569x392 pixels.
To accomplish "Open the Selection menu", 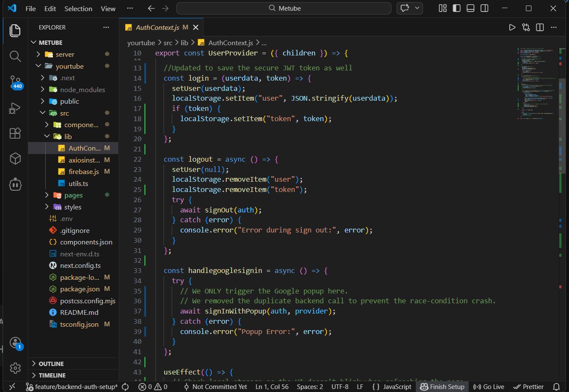I will [78, 9].
